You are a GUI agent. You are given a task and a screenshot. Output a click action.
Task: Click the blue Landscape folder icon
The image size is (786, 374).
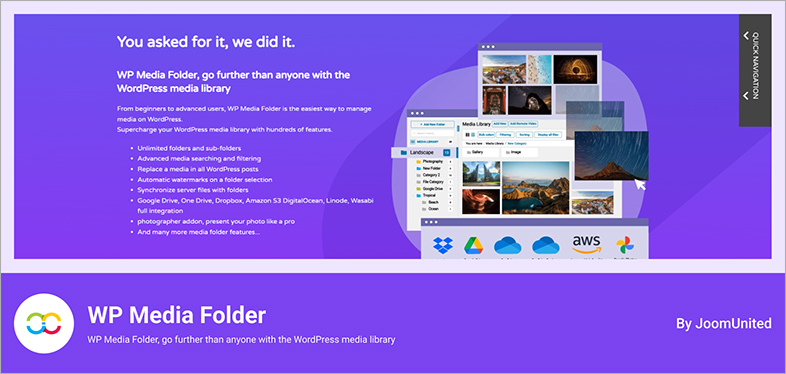click(x=403, y=152)
